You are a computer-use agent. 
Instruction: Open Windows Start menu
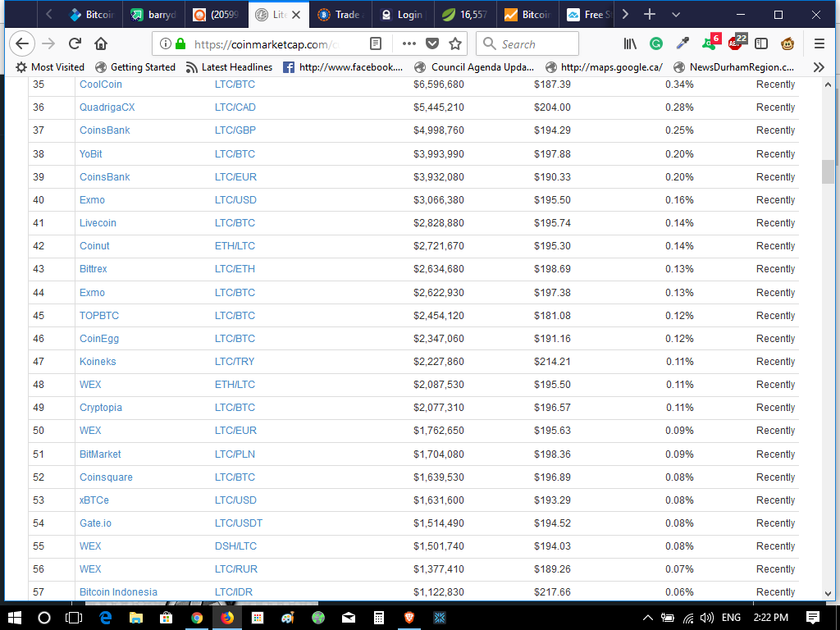pos(15,618)
